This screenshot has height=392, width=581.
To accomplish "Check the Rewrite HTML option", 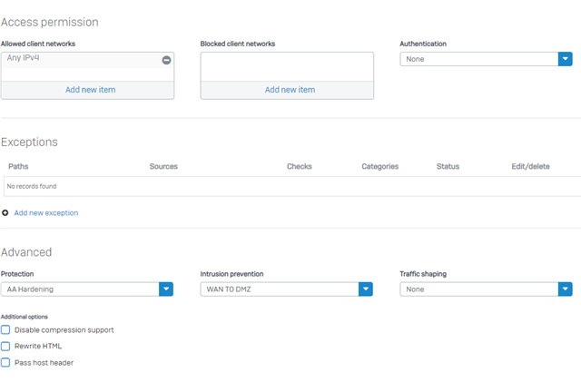I will click(x=5, y=346).
